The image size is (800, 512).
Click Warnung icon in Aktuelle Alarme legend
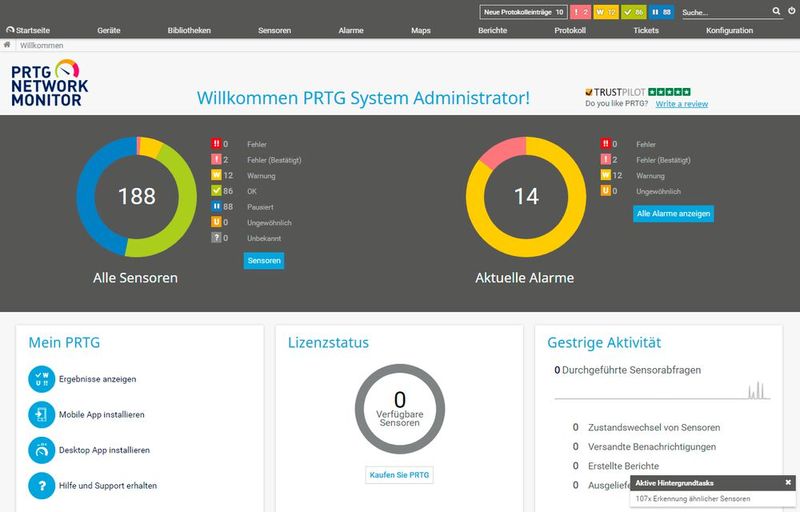tap(606, 175)
